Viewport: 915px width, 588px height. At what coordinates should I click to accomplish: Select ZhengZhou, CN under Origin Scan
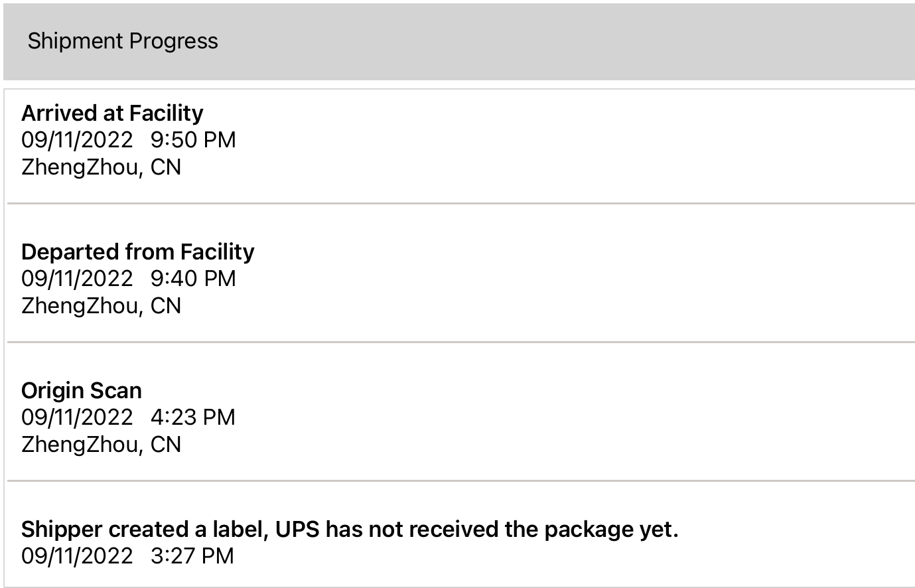[x=101, y=445]
